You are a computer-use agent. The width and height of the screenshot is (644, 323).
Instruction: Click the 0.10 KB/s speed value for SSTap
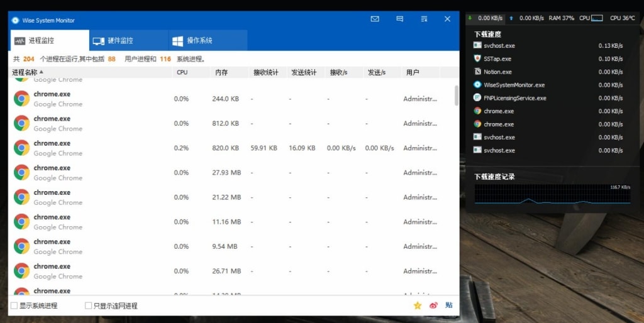610,58
